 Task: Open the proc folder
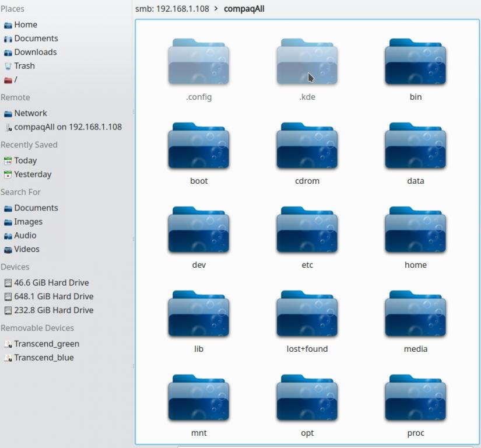click(415, 399)
